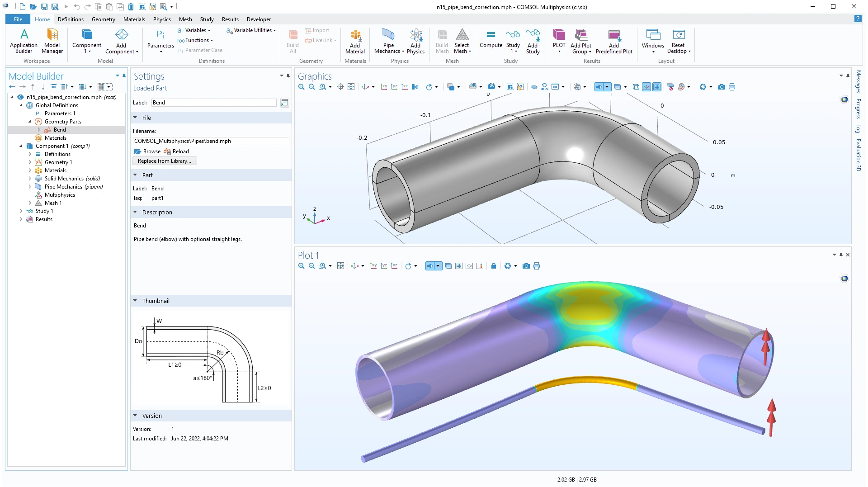This screenshot has width=868, height=487.
Task: Click the Filename input field
Action: click(211, 141)
